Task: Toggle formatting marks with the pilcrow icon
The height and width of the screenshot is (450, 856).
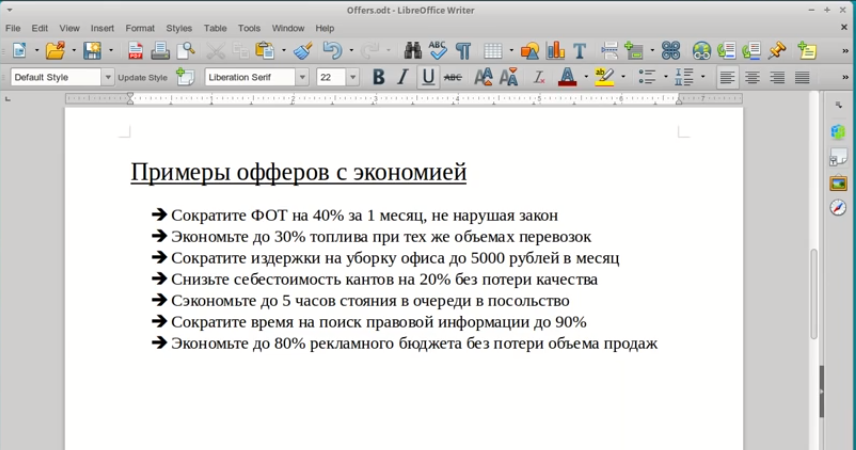Action: click(463, 51)
